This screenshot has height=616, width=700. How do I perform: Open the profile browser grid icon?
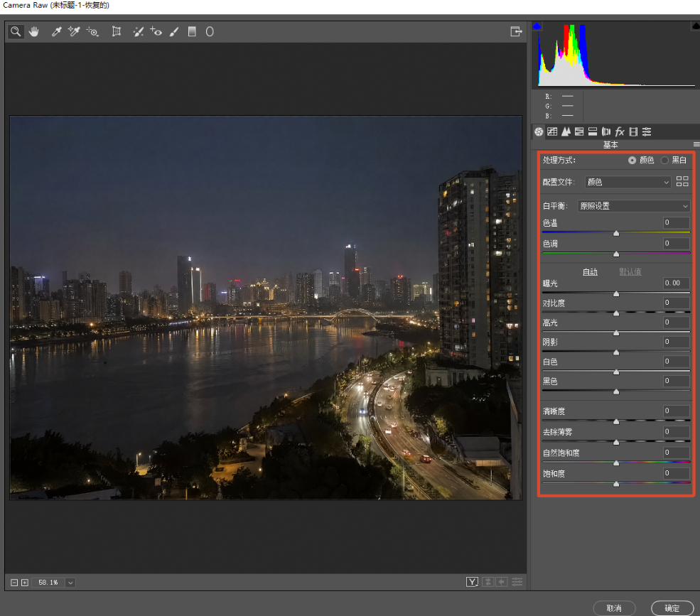(682, 181)
